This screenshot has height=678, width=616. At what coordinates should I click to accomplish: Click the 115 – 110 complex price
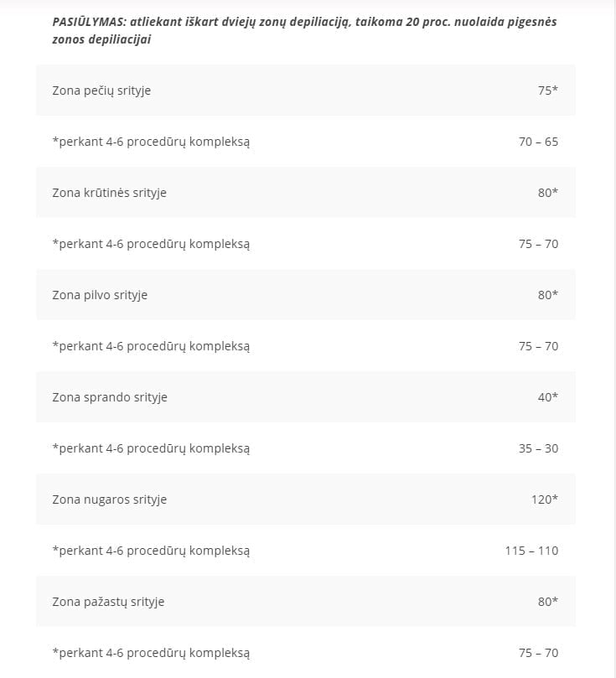pos(531,551)
